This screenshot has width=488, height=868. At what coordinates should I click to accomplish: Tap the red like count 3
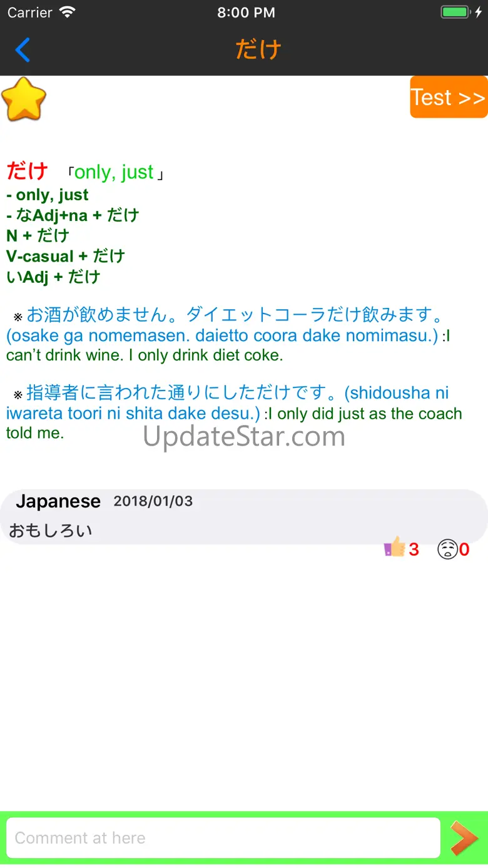pos(414,549)
